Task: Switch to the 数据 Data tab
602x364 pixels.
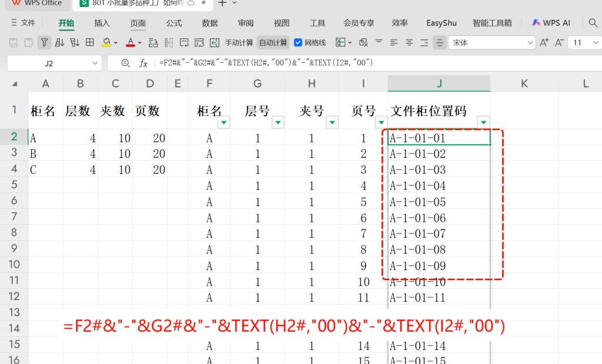Action: (210, 23)
